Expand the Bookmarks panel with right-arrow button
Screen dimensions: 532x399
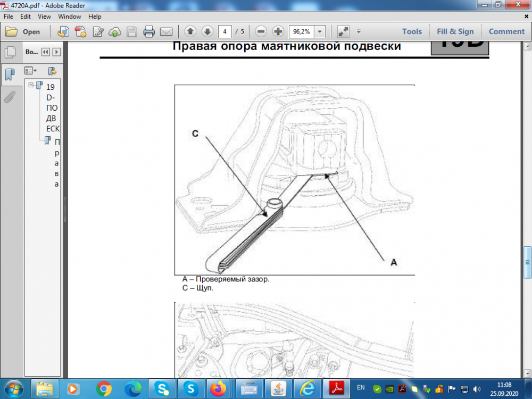click(57, 52)
